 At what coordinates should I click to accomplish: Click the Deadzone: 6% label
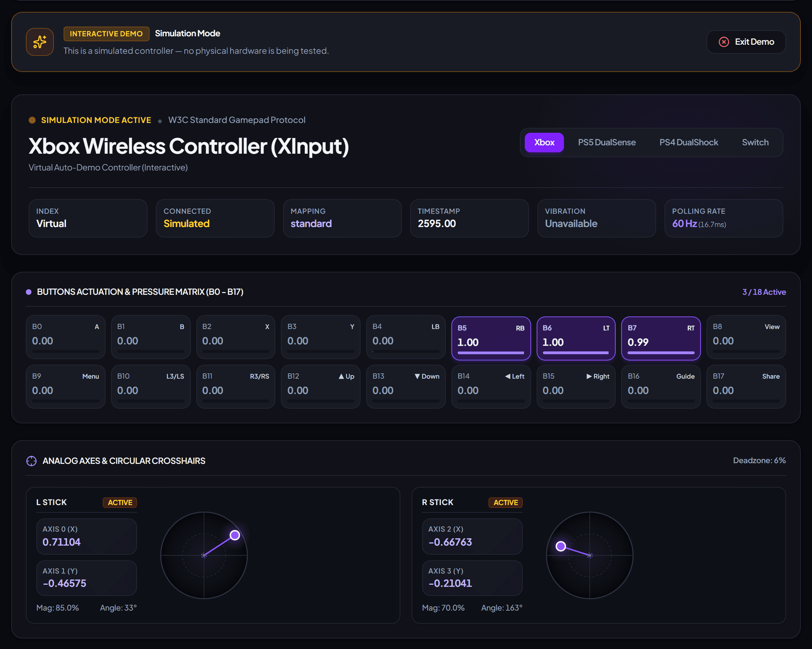(759, 460)
